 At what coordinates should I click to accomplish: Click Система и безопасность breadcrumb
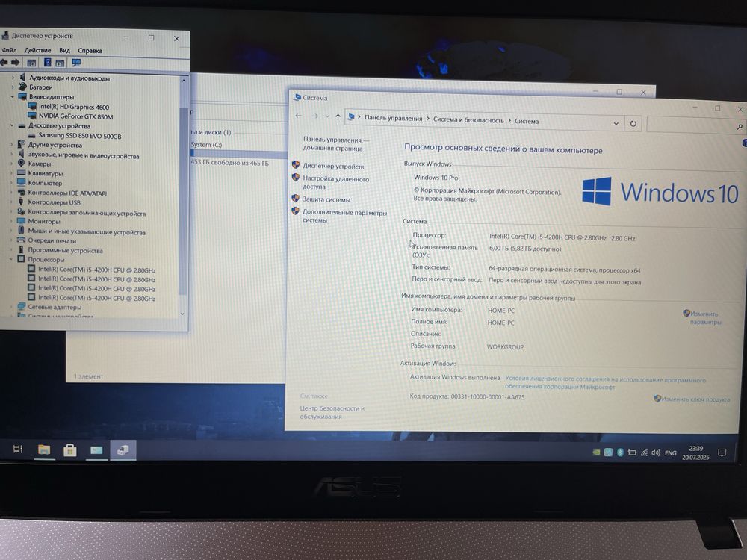[468, 120]
